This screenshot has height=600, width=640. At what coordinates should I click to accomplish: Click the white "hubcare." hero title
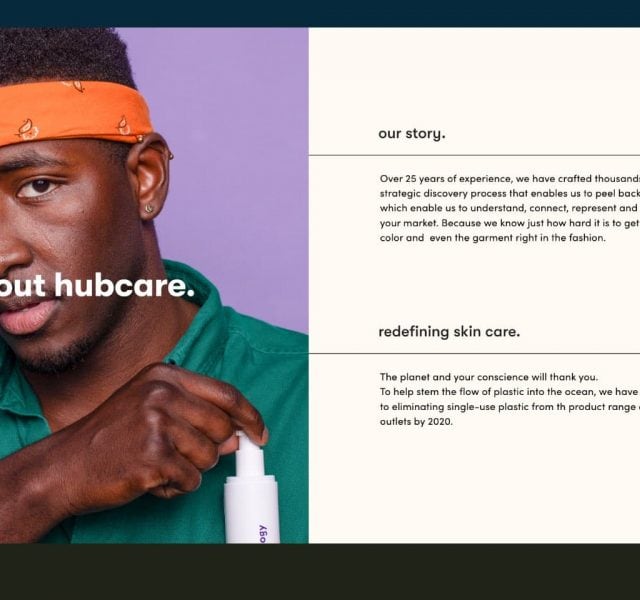(x=124, y=285)
